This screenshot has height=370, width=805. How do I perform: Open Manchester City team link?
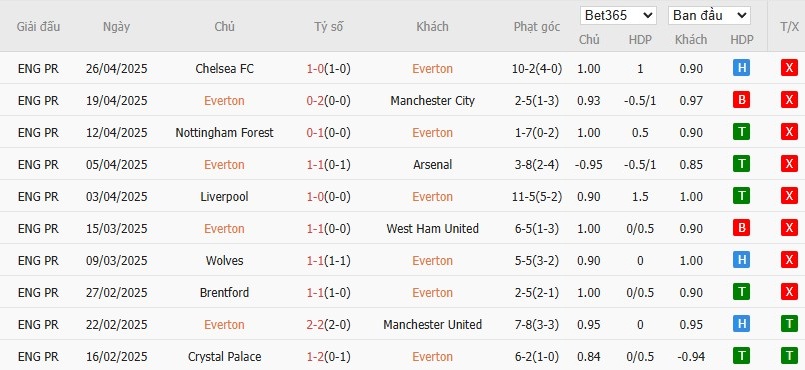pos(432,101)
